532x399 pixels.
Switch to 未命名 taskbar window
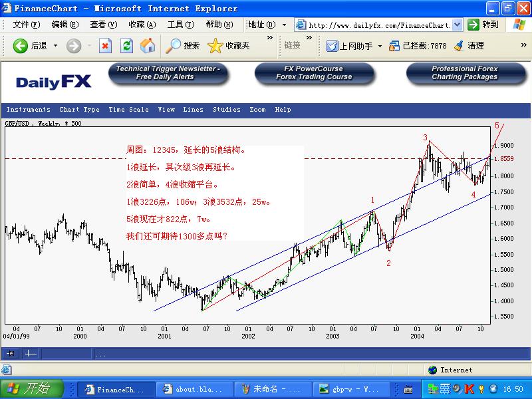[273, 389]
